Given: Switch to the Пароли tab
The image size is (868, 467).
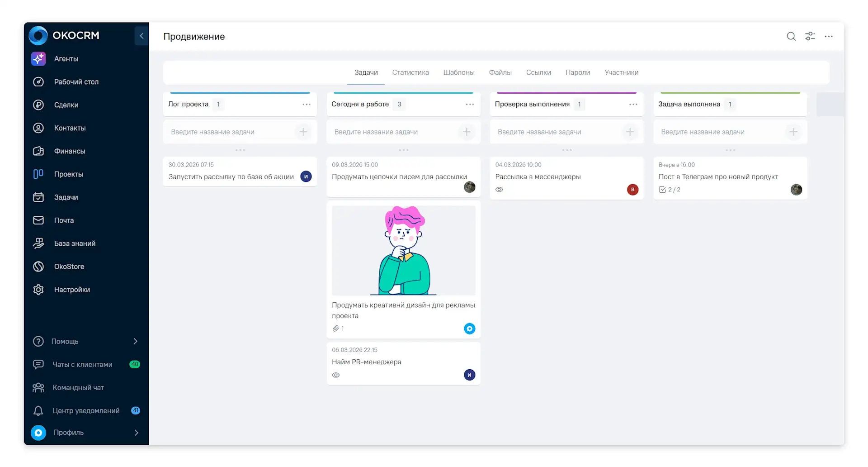Looking at the screenshot, I should pos(578,72).
